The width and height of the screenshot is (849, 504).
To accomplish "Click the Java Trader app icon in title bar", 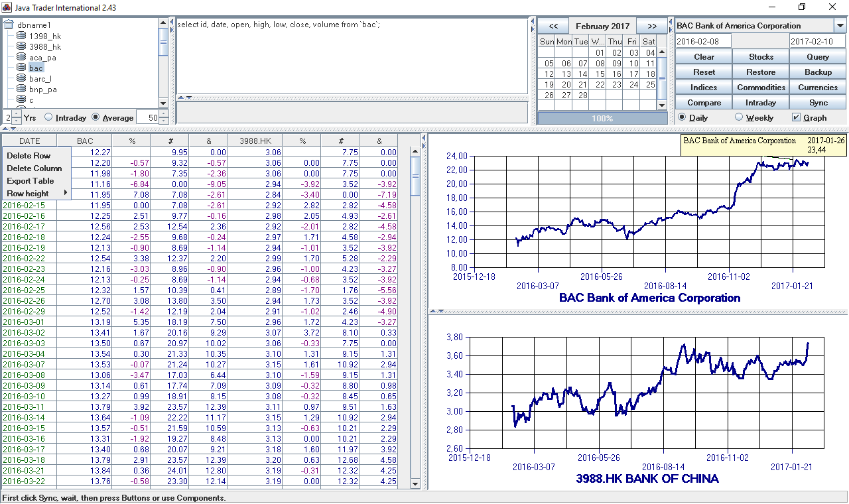I will (x=8, y=7).
